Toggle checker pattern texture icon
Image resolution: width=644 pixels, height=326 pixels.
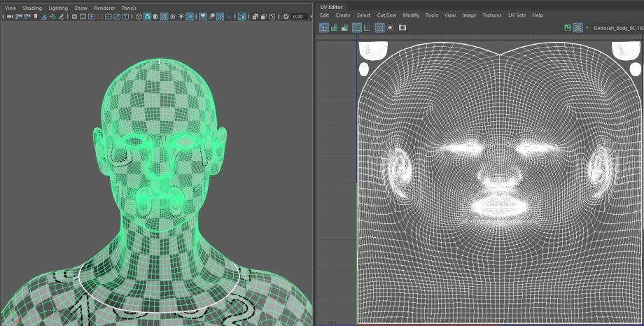tap(577, 28)
